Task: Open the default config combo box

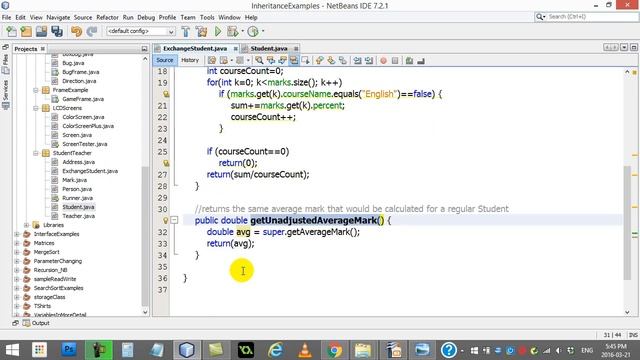Action: pyautogui.click(x=140, y=31)
